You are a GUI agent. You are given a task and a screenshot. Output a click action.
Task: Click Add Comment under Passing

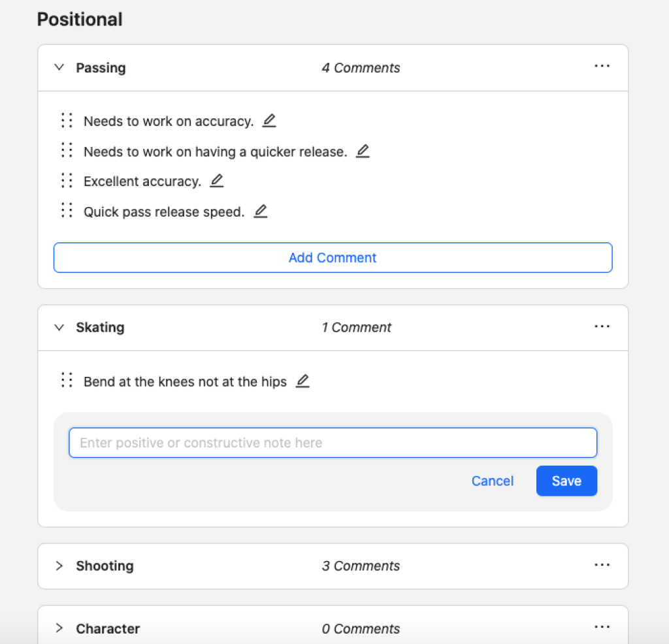coord(333,257)
